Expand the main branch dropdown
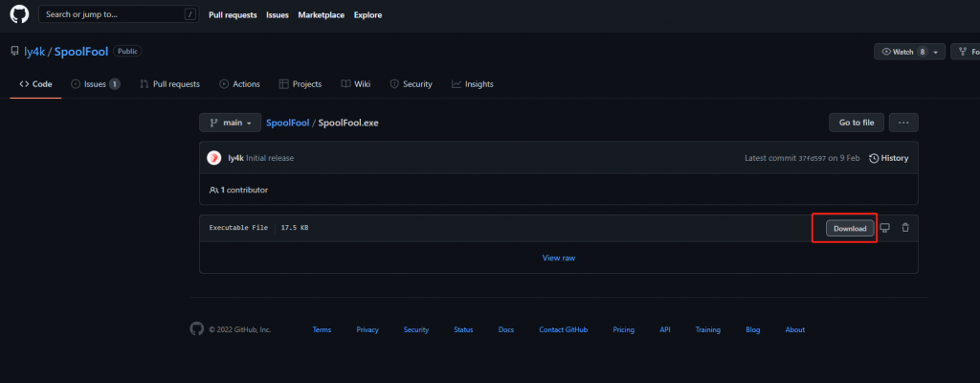 click(230, 123)
